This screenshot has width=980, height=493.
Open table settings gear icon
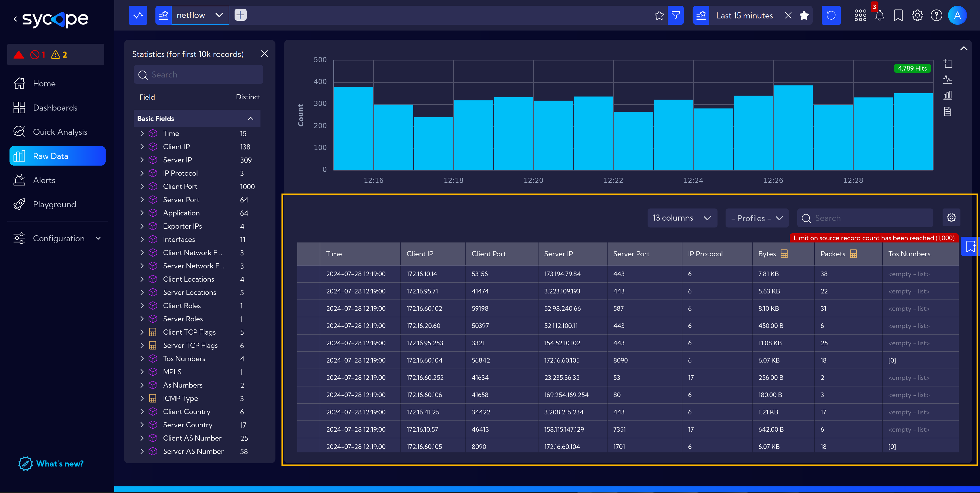[x=951, y=218]
